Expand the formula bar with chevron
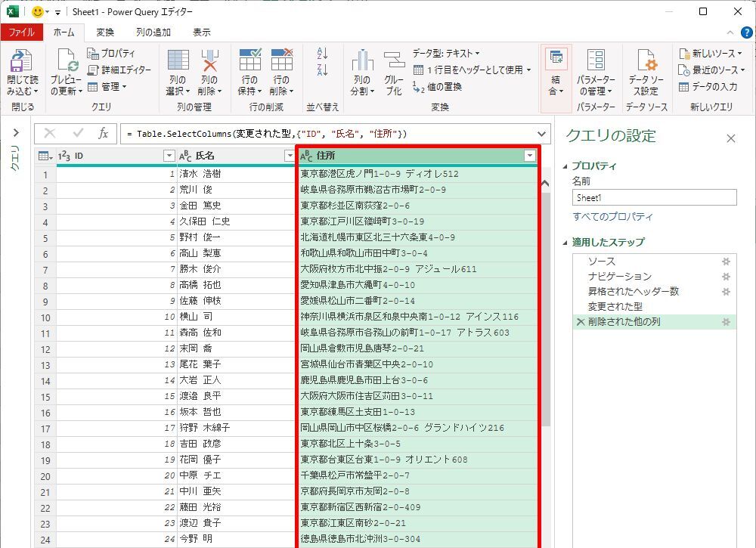756x548 pixels. tap(541, 134)
